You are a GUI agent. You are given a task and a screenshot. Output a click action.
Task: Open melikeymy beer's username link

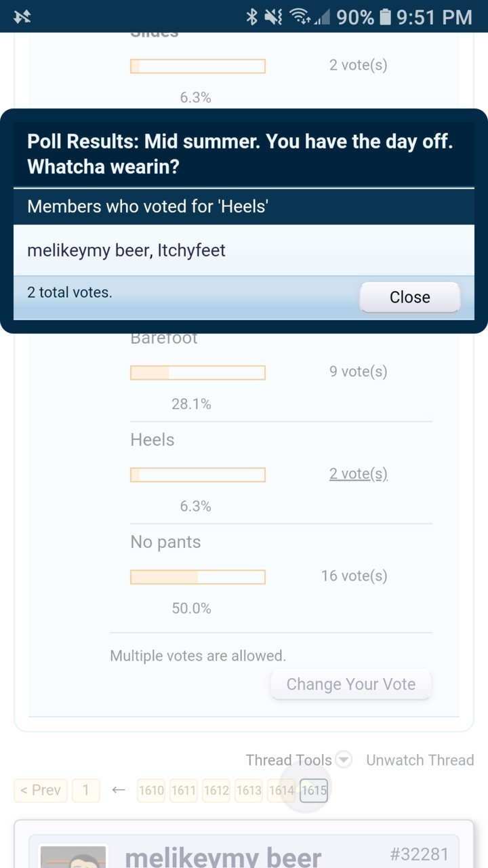[223, 856]
